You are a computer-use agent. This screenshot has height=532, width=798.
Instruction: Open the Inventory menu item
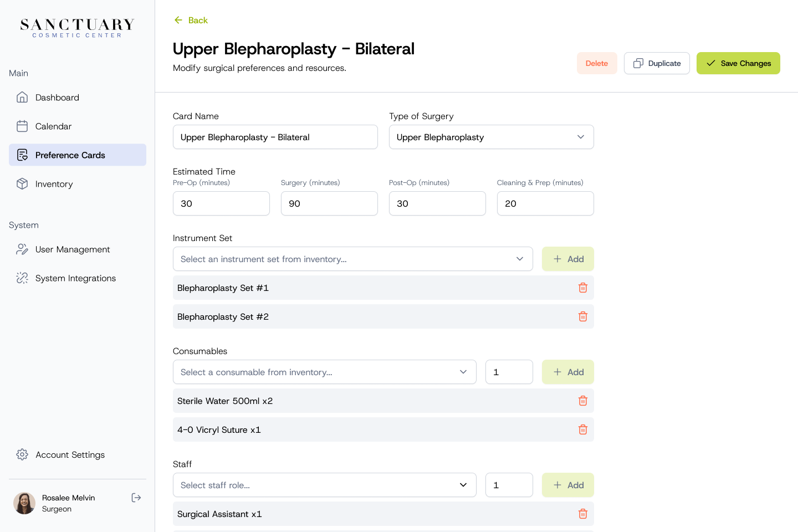pos(78,184)
